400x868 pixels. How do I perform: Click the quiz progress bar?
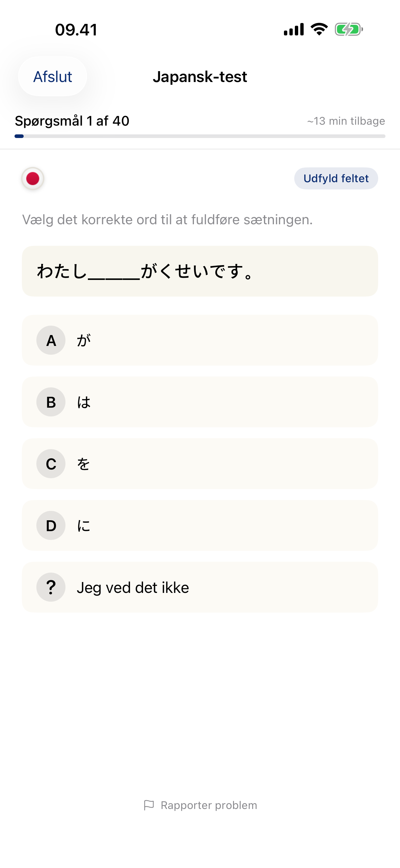200,136
